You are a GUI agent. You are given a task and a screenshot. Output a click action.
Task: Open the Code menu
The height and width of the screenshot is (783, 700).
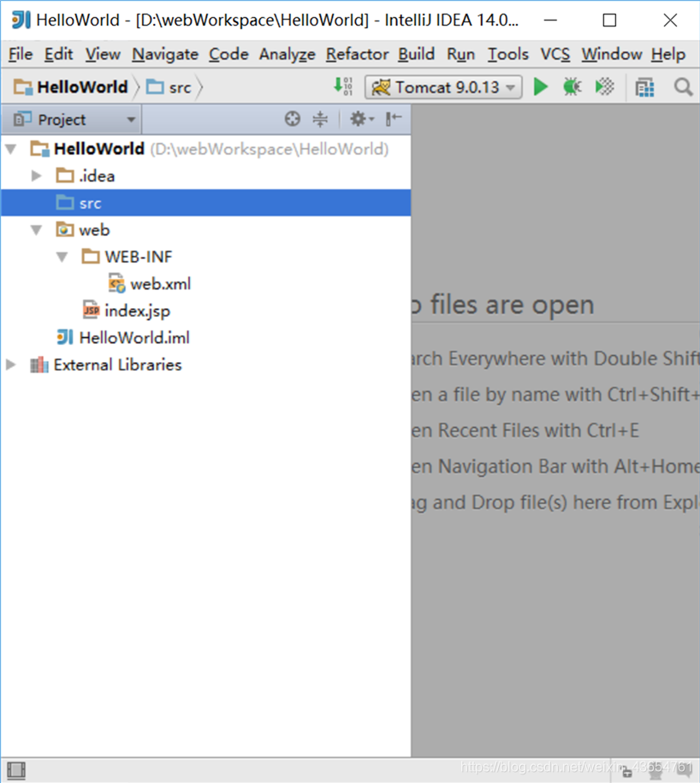(228, 54)
